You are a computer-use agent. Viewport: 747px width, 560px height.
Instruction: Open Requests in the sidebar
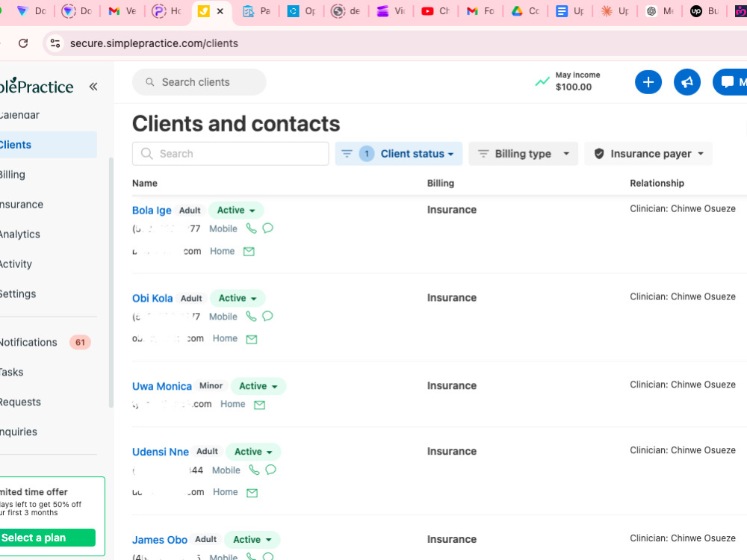point(20,402)
